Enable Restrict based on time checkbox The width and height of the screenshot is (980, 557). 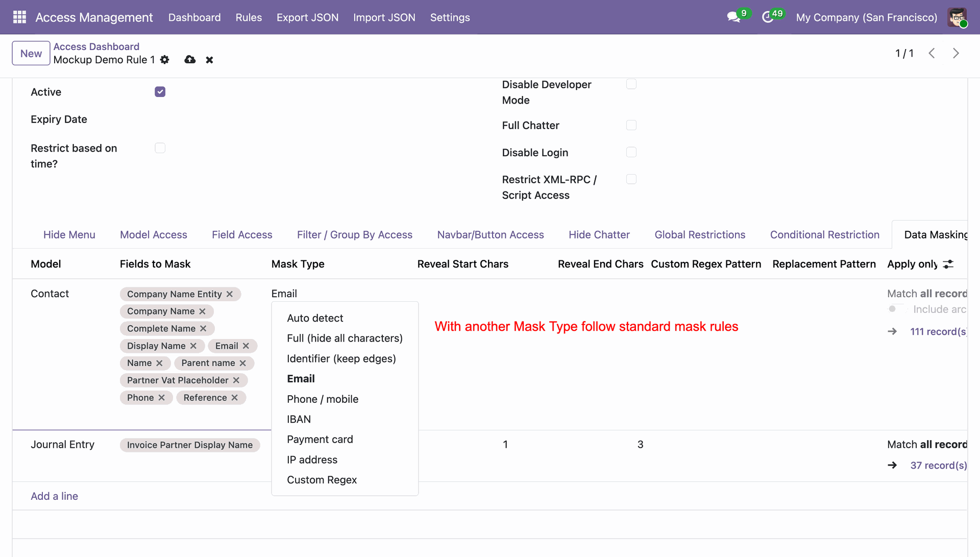tap(160, 148)
